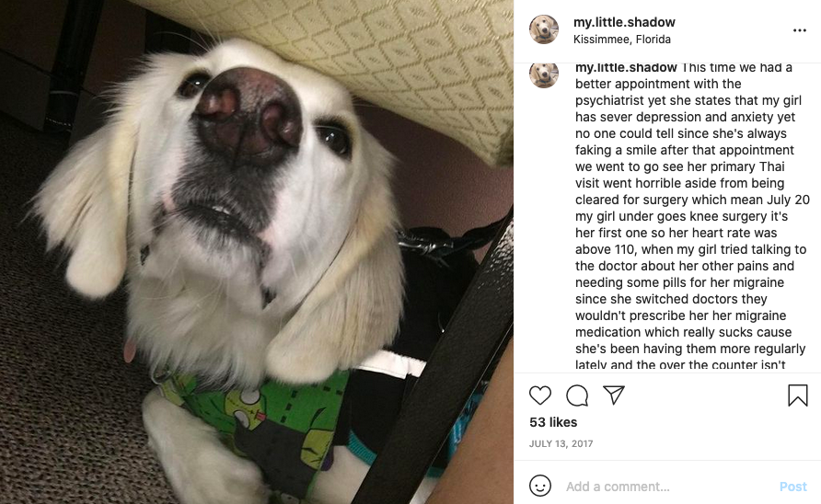This screenshot has height=504, width=821.
Task: Select the small avatar beside the caption
Action: click(x=543, y=74)
